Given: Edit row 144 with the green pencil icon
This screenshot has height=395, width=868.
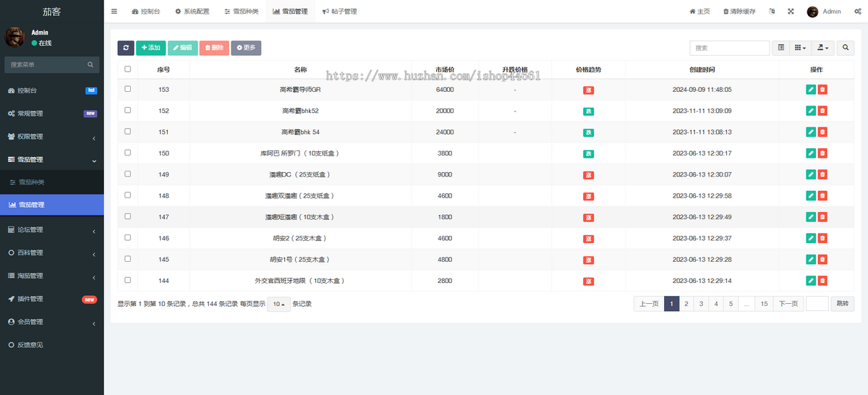Looking at the screenshot, I should [x=811, y=281].
